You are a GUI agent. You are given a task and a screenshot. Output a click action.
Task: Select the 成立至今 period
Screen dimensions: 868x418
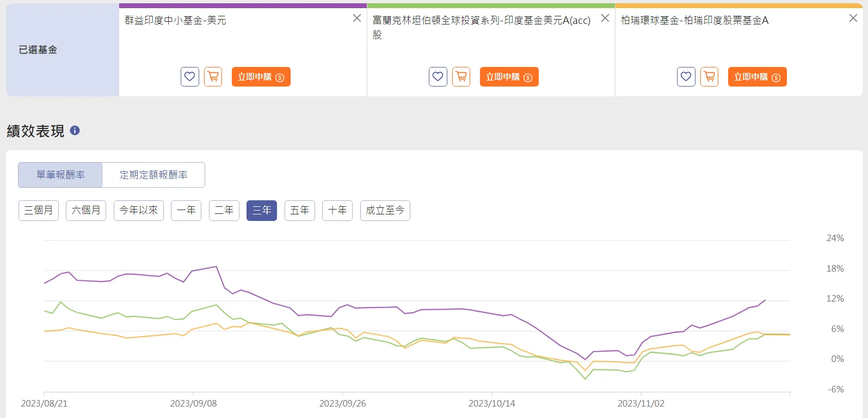click(385, 211)
